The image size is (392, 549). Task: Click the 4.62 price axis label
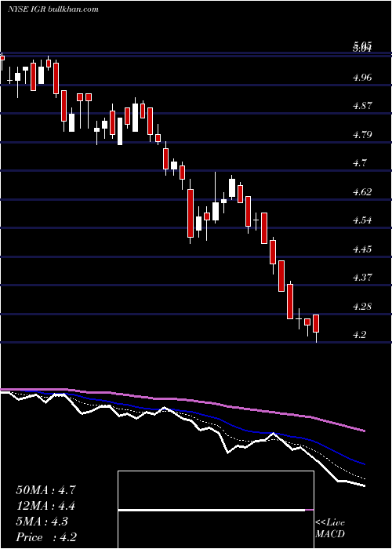click(362, 192)
